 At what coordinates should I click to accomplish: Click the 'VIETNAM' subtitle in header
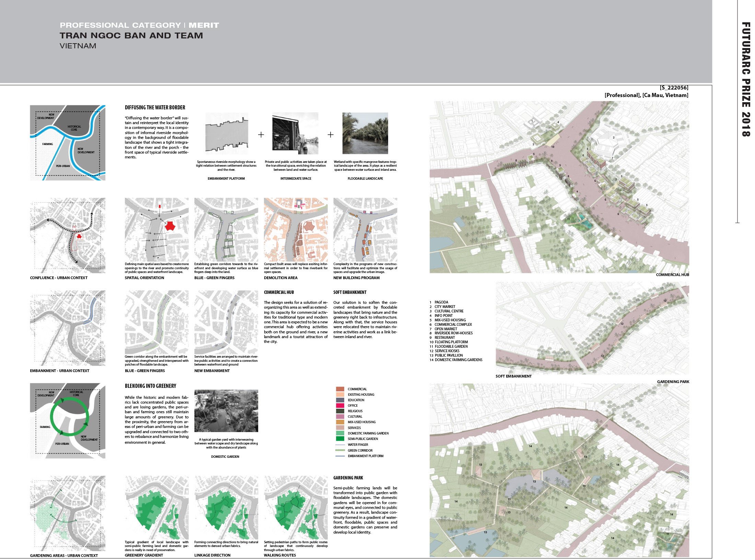click(78, 46)
